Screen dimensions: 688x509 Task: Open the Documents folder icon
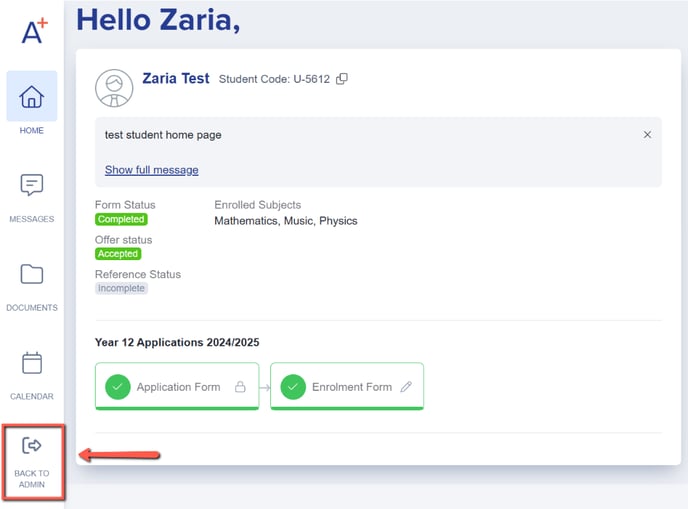click(32, 275)
